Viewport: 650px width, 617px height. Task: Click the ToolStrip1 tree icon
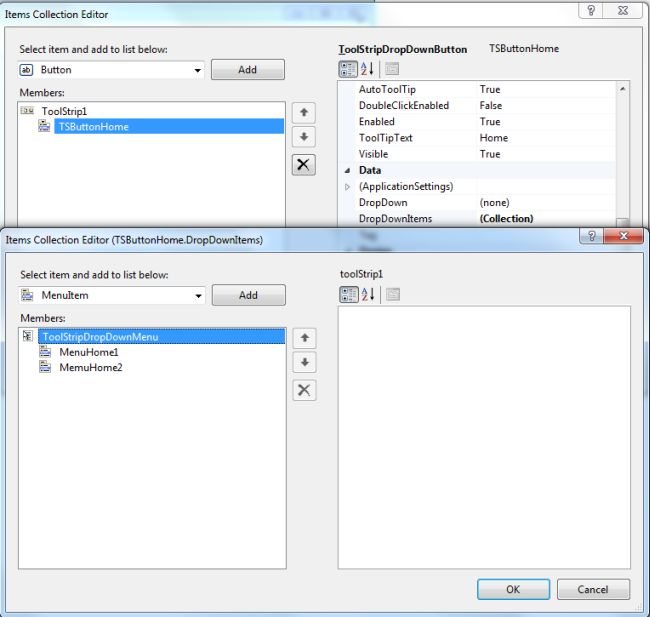pos(27,111)
